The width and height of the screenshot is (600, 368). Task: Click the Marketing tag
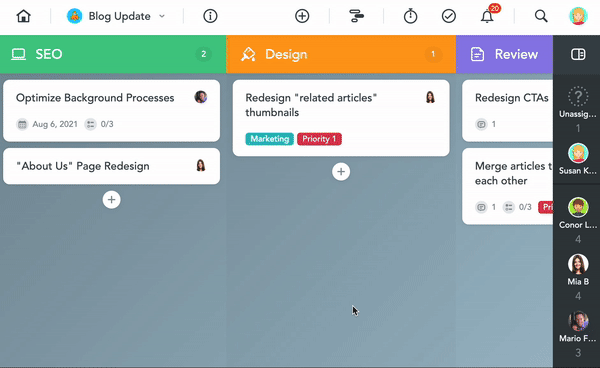click(269, 139)
